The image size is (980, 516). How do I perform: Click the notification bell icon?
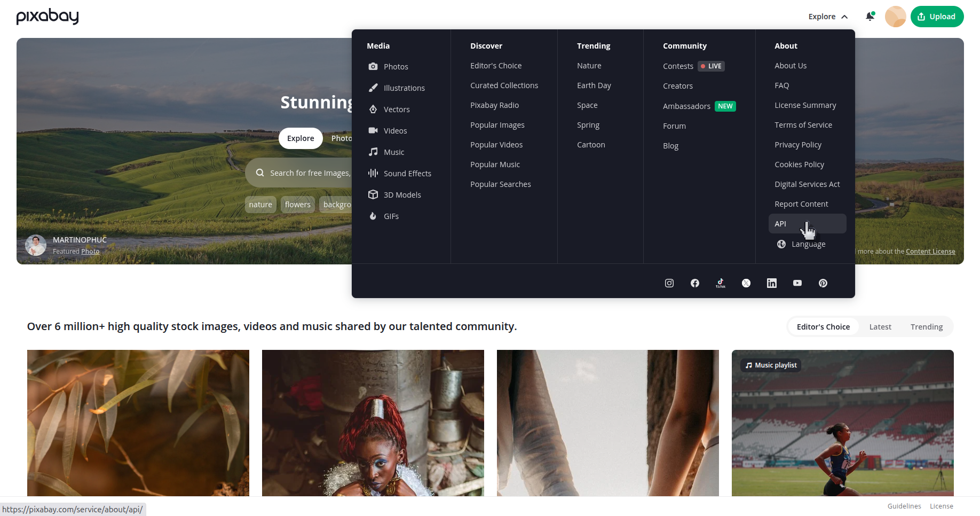pyautogui.click(x=870, y=17)
